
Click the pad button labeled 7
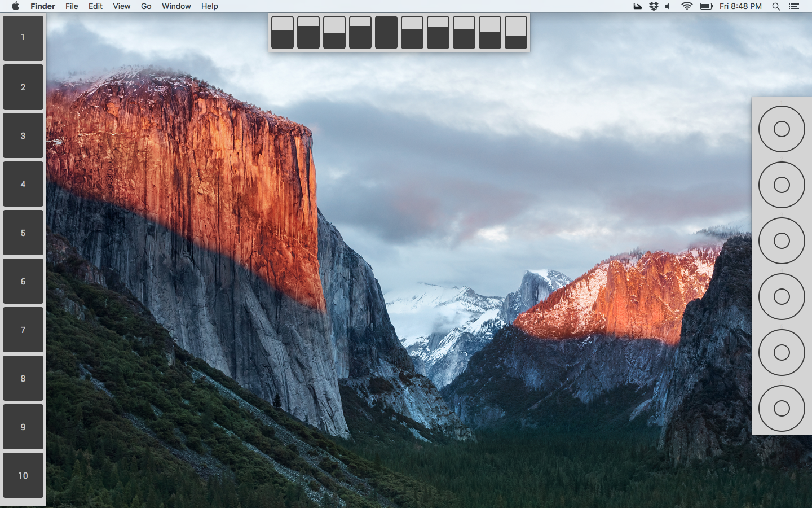pyautogui.click(x=23, y=330)
